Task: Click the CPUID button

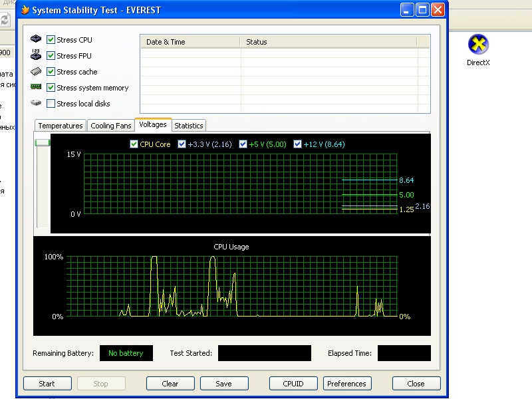Action: (293, 384)
